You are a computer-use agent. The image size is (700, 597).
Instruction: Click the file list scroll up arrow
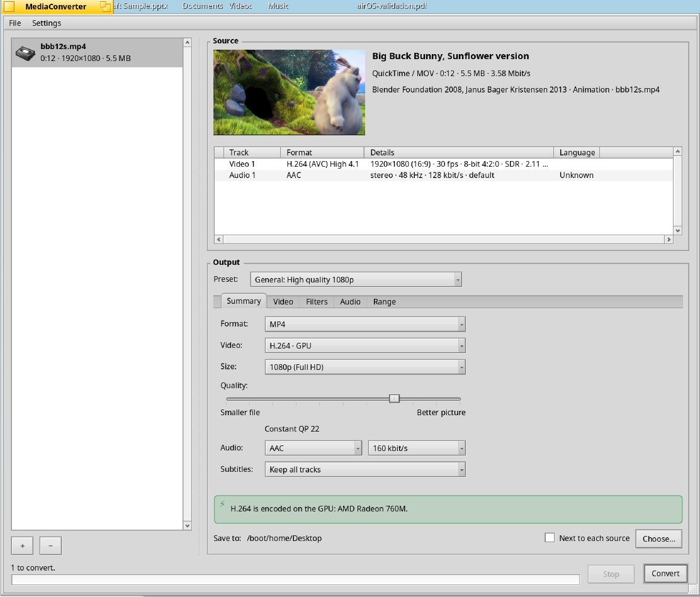188,42
